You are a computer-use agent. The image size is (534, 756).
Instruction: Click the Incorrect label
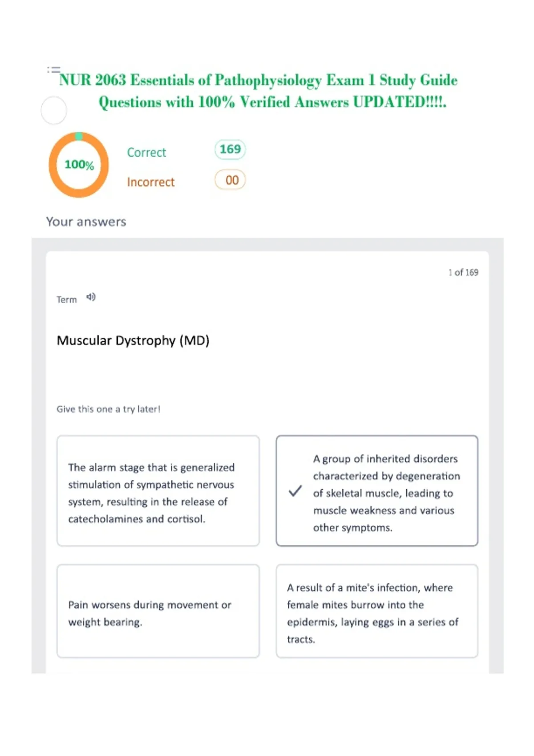tap(151, 182)
